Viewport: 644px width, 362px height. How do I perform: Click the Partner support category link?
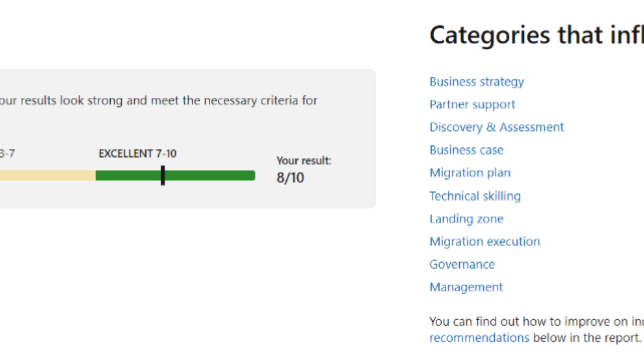472,105
